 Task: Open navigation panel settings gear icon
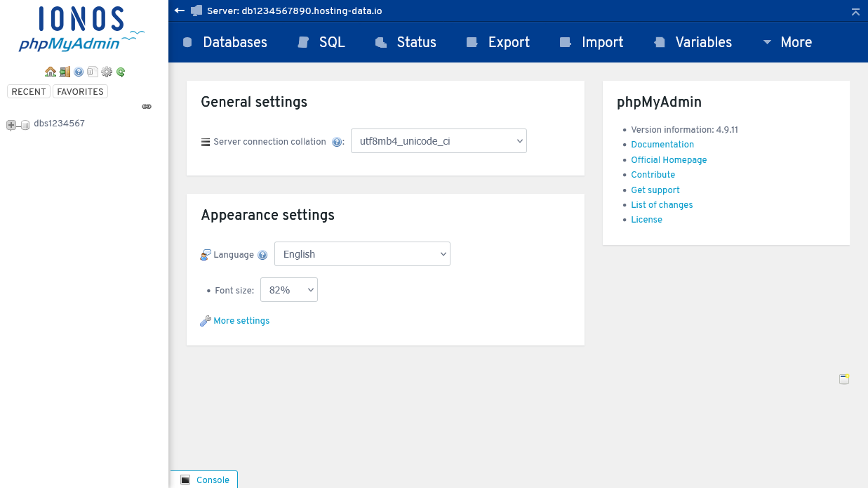pyautogui.click(x=107, y=72)
